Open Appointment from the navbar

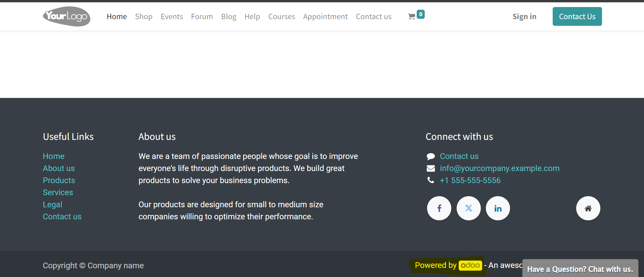pos(325,16)
